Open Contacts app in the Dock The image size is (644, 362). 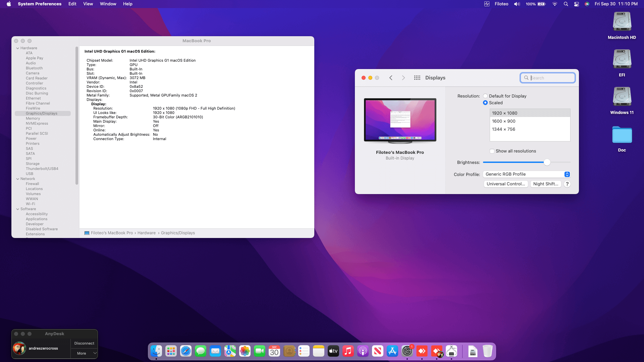pos(289,351)
